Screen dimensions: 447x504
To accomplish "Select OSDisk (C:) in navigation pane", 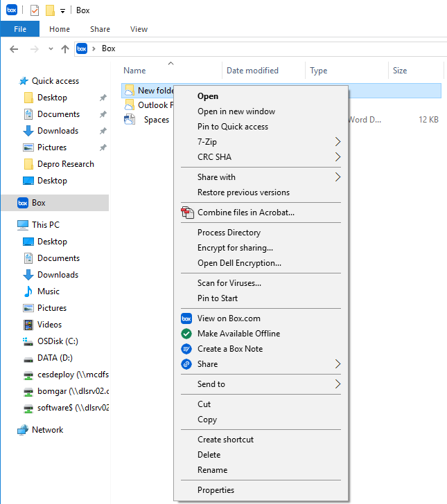I will pos(57,341).
